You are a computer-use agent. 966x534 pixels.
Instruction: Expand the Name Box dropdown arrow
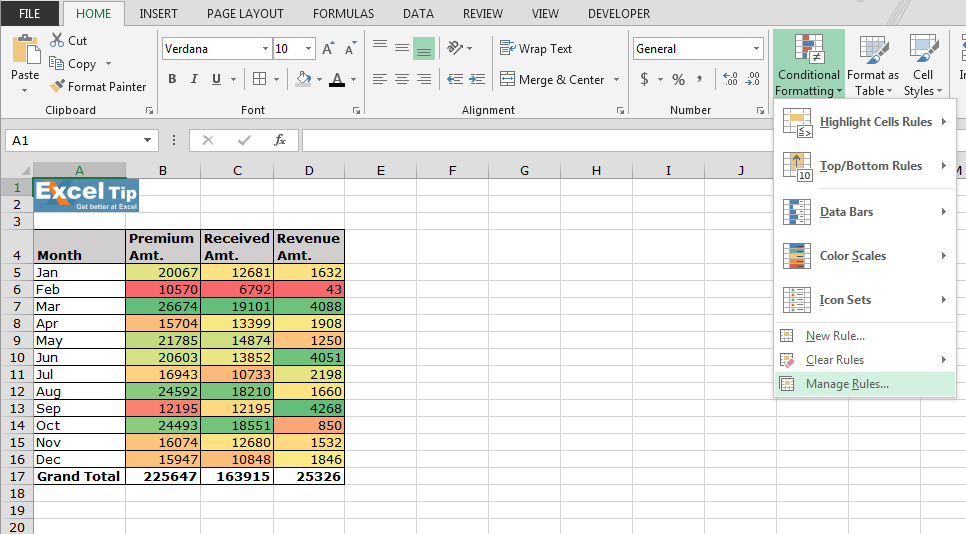pyautogui.click(x=147, y=140)
